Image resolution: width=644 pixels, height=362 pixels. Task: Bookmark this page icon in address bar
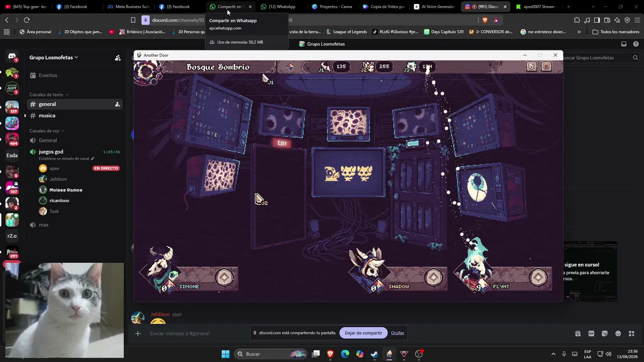[x=133, y=20]
